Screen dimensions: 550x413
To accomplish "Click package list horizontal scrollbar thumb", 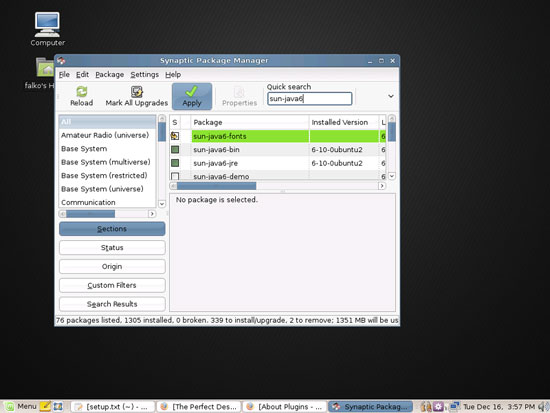I will pyautogui.click(x=216, y=186).
